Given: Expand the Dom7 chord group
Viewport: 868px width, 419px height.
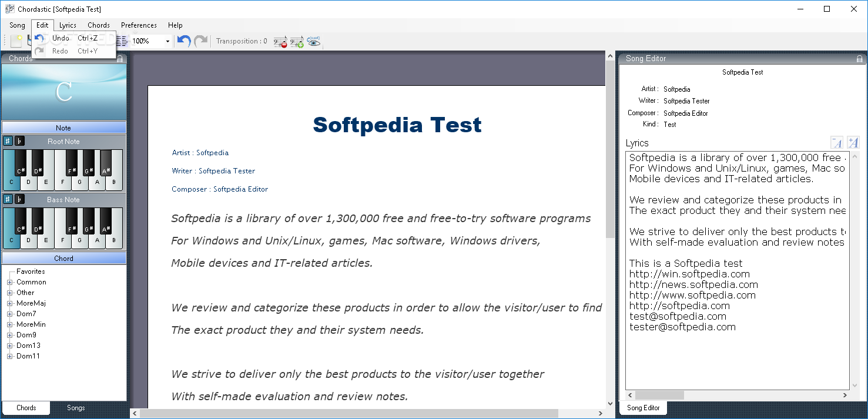Looking at the screenshot, I should [9, 314].
